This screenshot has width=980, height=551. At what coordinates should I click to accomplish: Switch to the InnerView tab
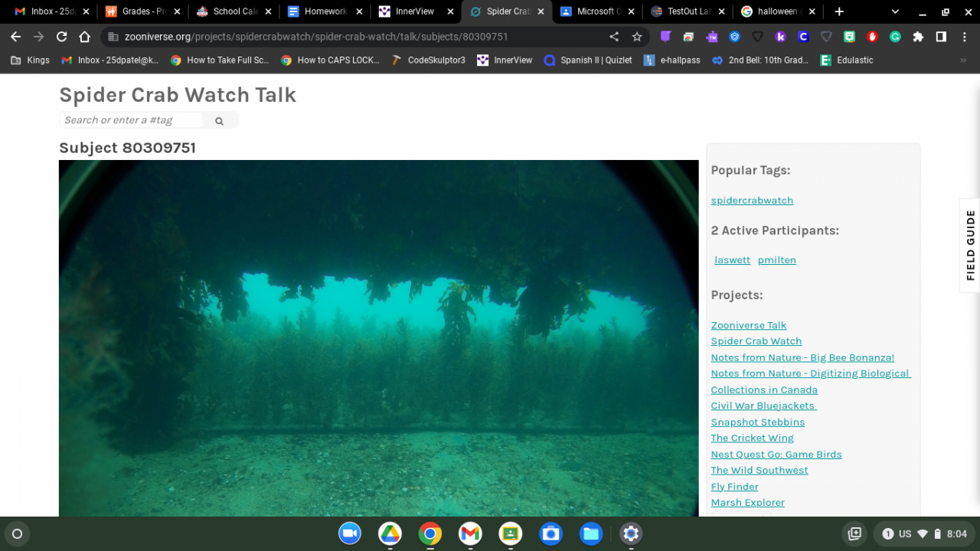point(416,11)
